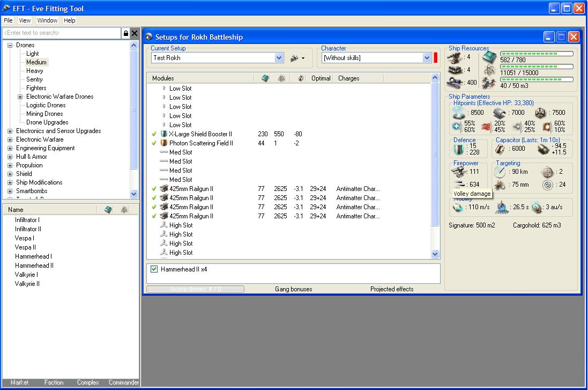The height and width of the screenshot is (390, 588).
Task: Click the X-Large Shield Booster II module icon
Action: (164, 134)
